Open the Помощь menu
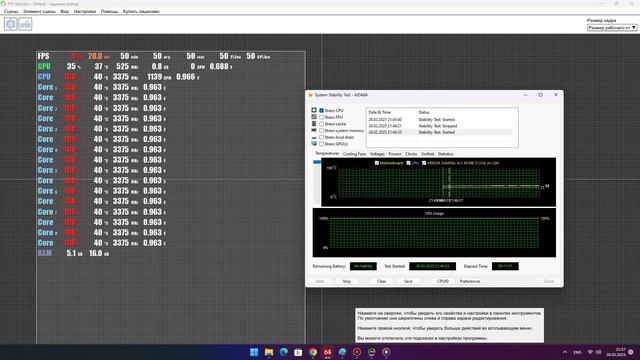 [109, 11]
